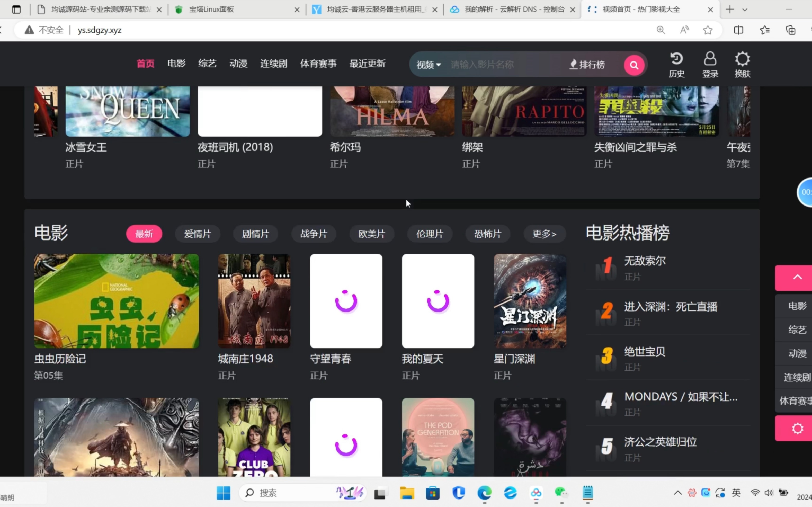Select the 战争片 movie filter
Image resolution: width=812 pixels, height=507 pixels.
pyautogui.click(x=314, y=234)
